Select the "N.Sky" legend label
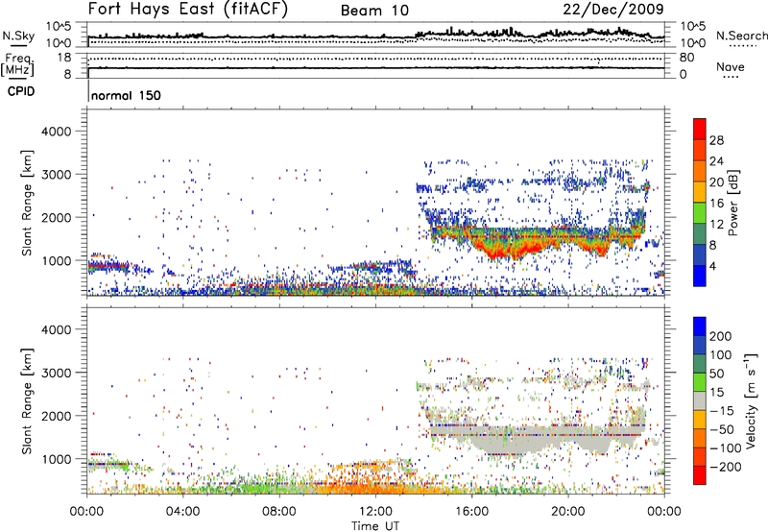 (18, 36)
